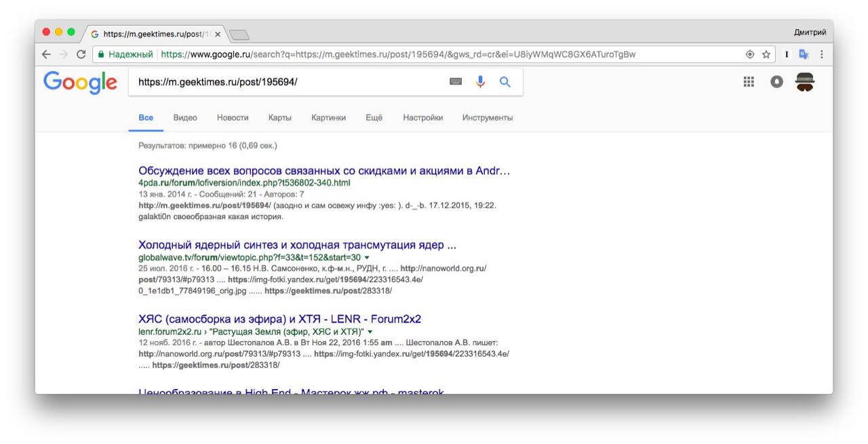Viewport: 868px width, 444px height.
Task: Open the Ценообразование в High End result
Action: 292,391
